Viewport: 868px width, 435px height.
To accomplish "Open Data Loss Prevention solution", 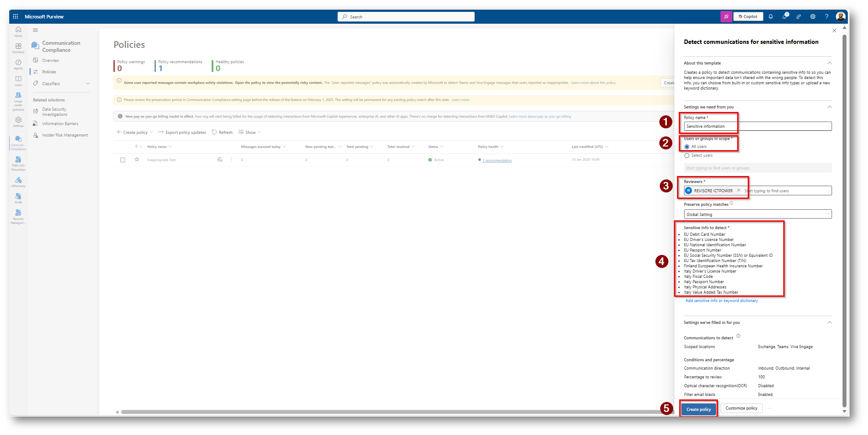I will pos(18,163).
